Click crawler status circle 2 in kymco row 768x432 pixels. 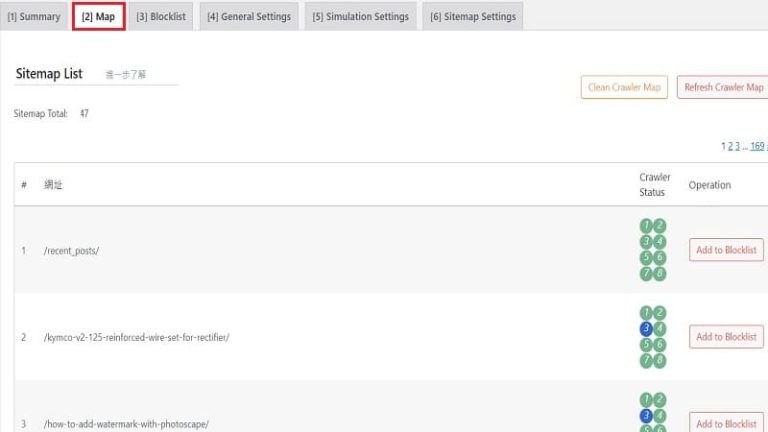pyautogui.click(x=659, y=313)
